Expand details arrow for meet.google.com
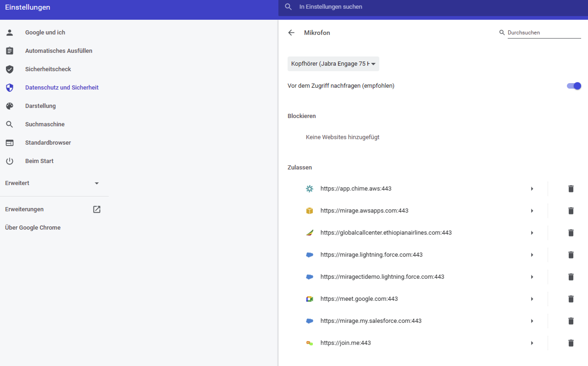This screenshot has height=366, width=588. click(532, 299)
